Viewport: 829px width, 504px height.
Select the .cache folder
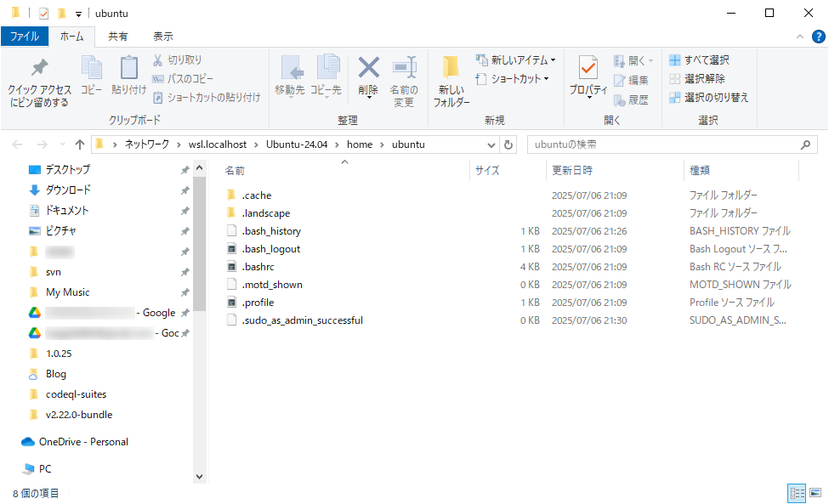point(257,195)
